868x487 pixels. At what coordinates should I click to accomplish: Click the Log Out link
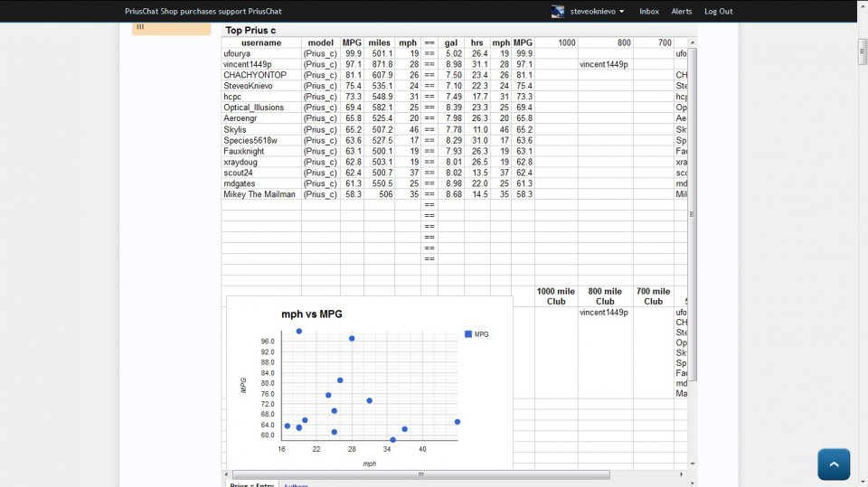tap(718, 12)
